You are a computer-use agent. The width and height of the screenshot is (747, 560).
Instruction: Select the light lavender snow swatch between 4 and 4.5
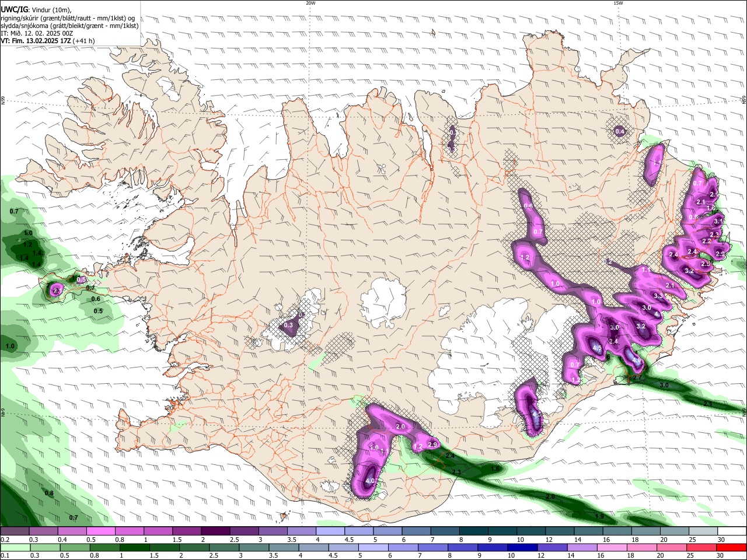point(330,531)
